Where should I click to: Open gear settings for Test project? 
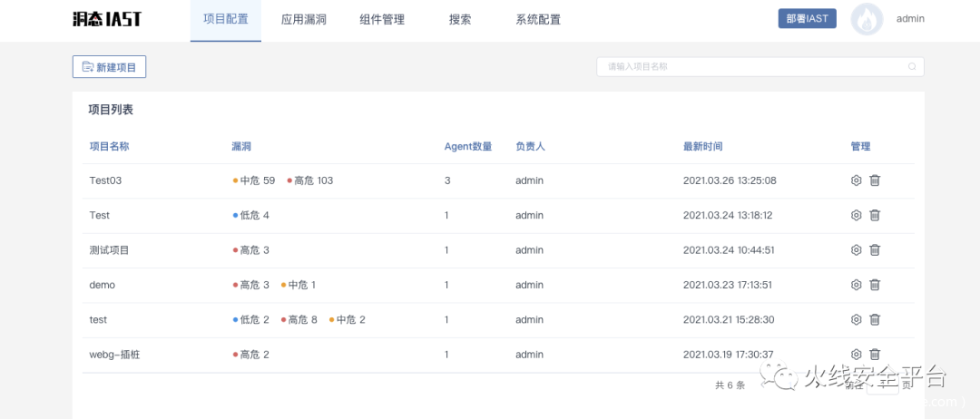tap(856, 216)
